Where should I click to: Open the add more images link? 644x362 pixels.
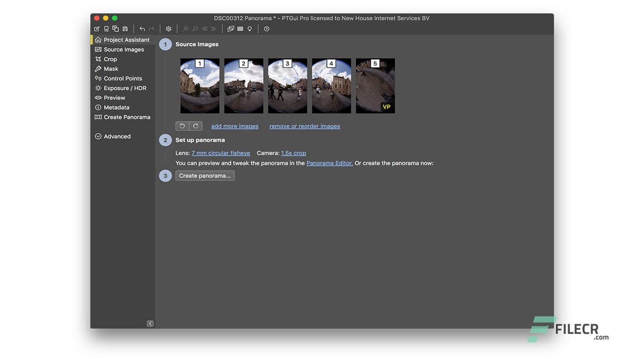click(234, 126)
